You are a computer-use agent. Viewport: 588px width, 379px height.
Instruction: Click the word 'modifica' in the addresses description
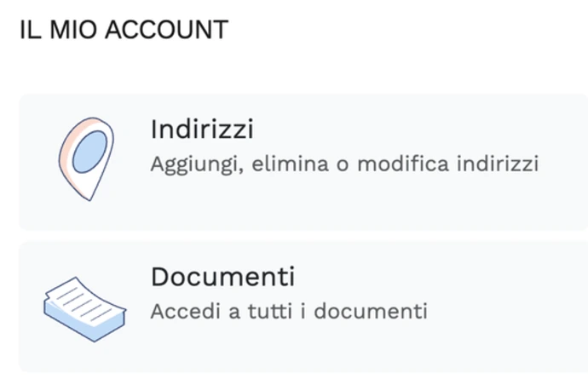point(404,164)
